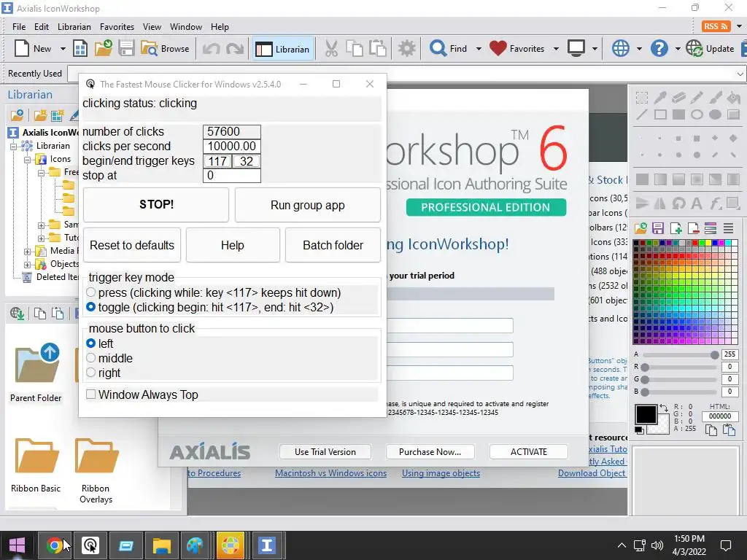The image size is (747, 560).
Task: Expand the Media Files tree node
Action: pos(27,251)
